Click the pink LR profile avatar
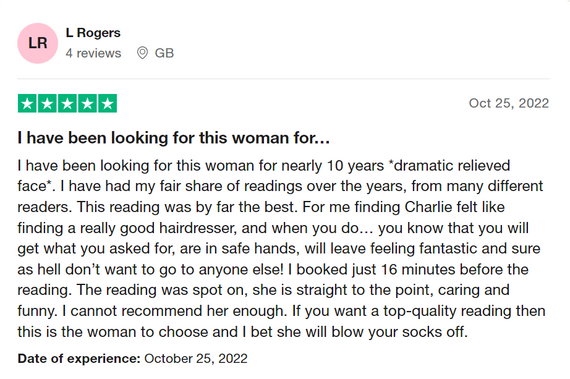The image size is (570, 379). [x=37, y=43]
